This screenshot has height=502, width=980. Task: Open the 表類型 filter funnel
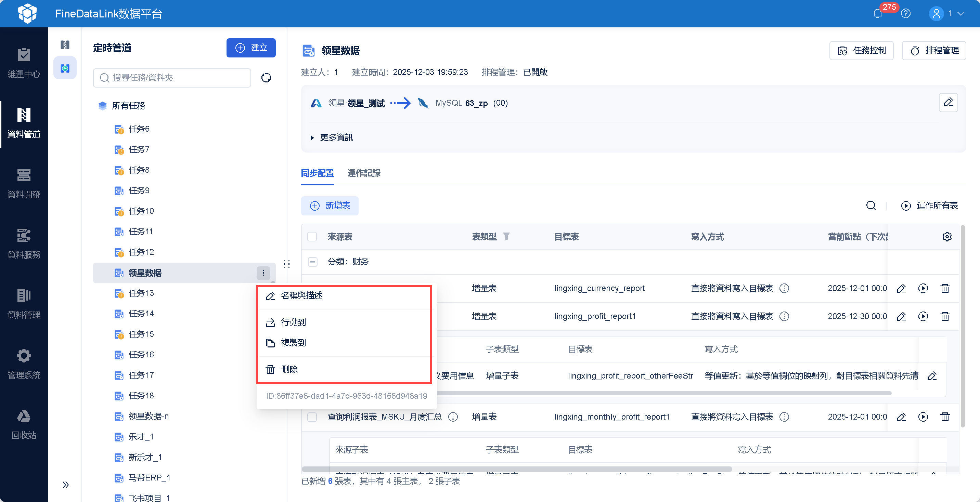pos(506,237)
